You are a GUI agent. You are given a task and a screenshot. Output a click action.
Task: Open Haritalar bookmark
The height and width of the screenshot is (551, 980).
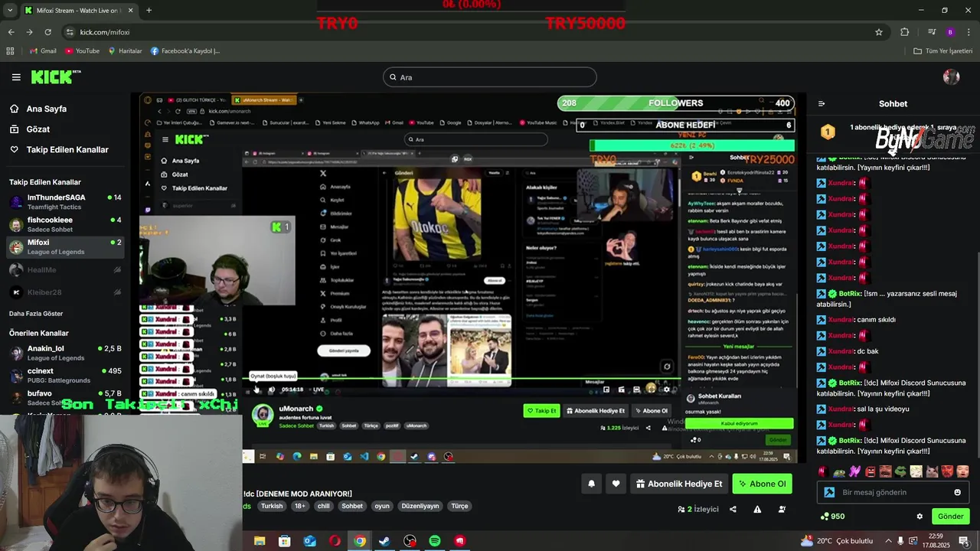125,51
